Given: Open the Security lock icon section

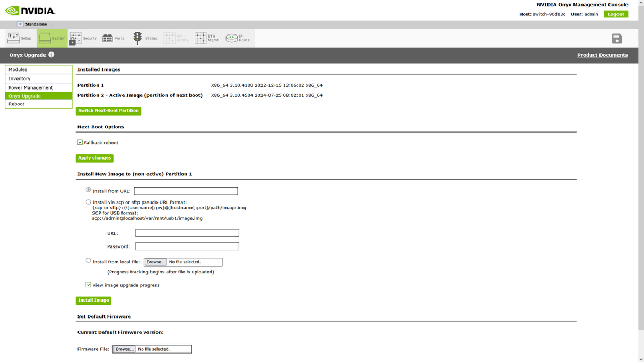Looking at the screenshot, I should point(83,38).
